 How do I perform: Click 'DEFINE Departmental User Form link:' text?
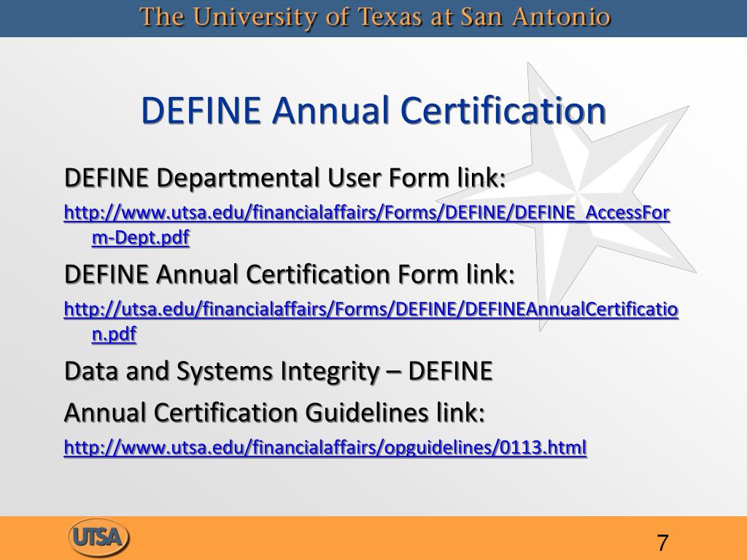coord(285,178)
